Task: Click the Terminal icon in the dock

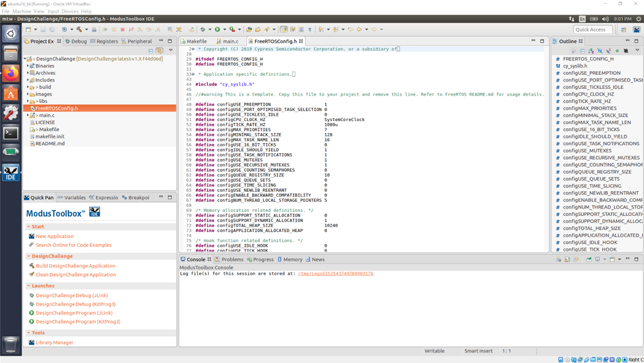Action: click(x=11, y=133)
